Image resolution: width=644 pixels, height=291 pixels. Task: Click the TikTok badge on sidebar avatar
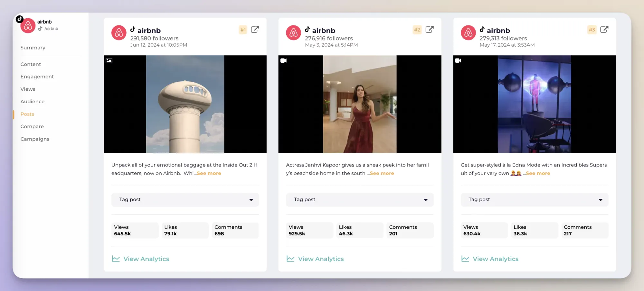coord(20,19)
